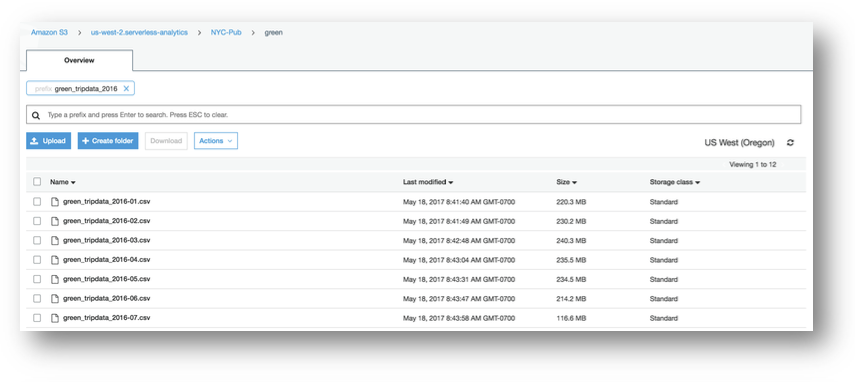Check the box for green_tripdata_2016-05.csv

(x=37, y=279)
